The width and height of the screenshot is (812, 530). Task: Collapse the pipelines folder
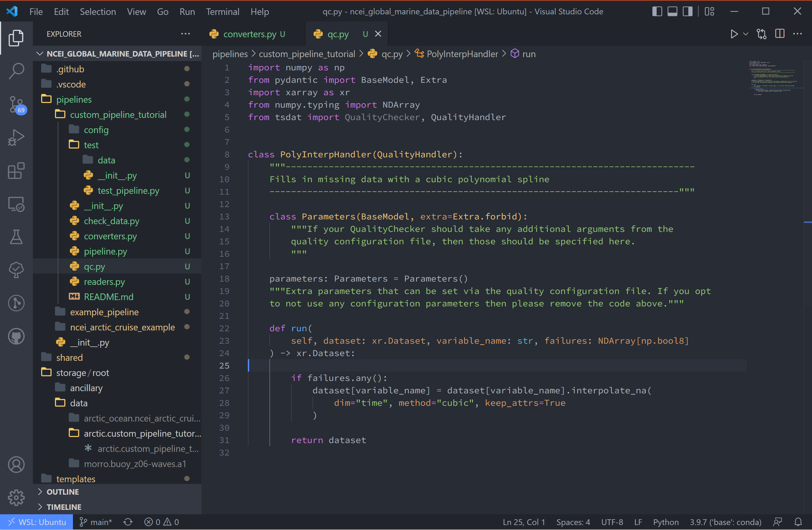pos(118,99)
